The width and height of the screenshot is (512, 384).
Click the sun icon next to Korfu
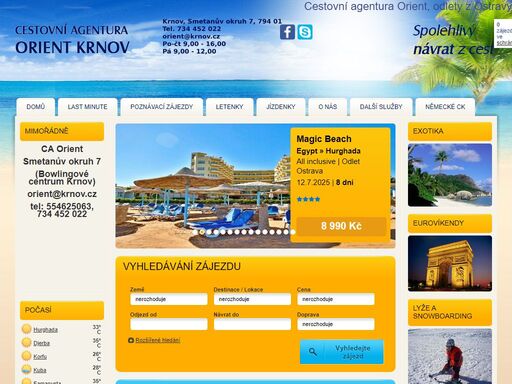(26, 356)
